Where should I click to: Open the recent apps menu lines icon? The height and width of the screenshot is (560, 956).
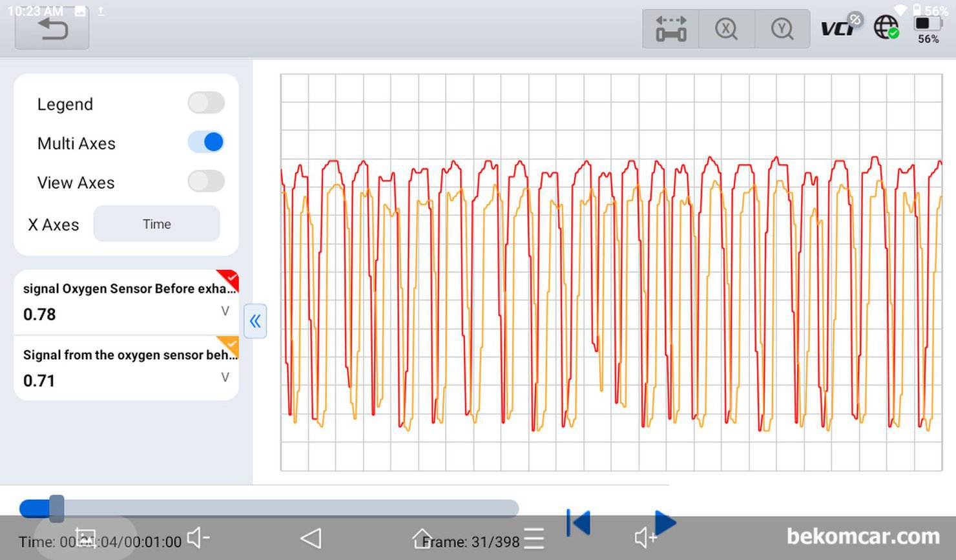point(534,539)
